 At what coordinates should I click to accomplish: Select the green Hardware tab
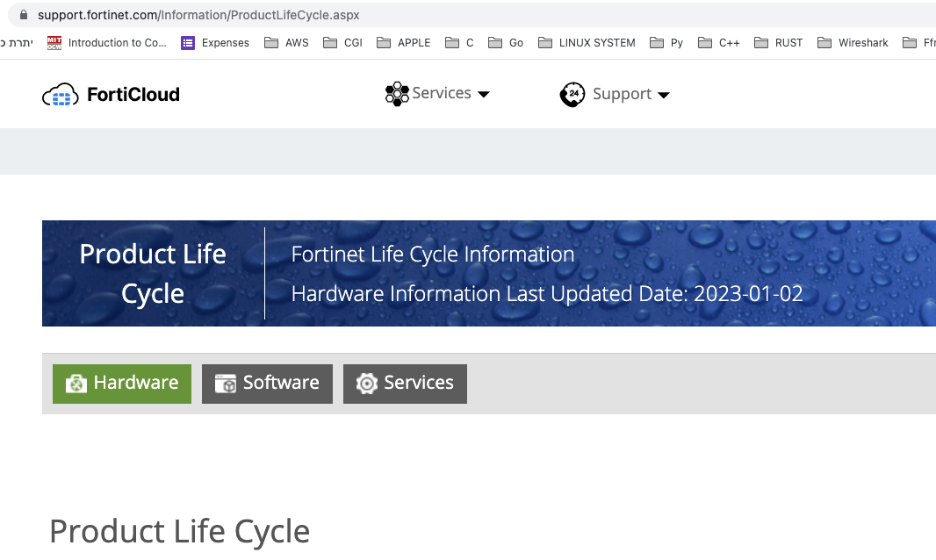pos(122,384)
